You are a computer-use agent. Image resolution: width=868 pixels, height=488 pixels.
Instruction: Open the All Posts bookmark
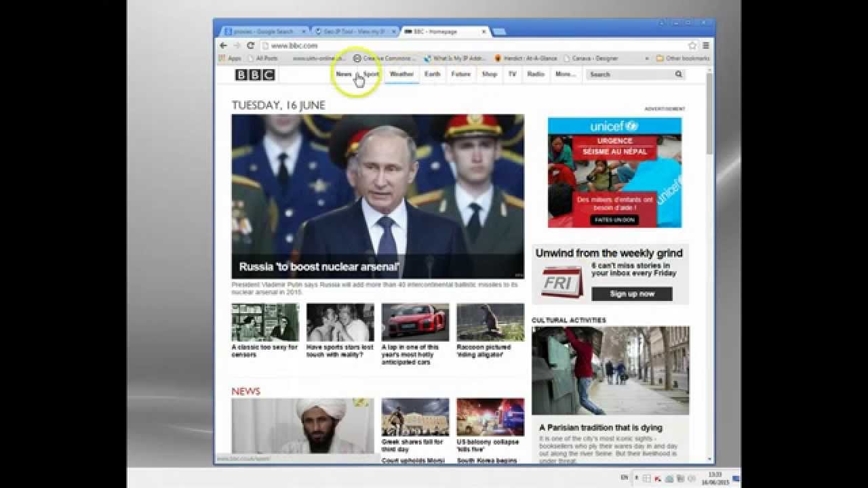coord(263,58)
